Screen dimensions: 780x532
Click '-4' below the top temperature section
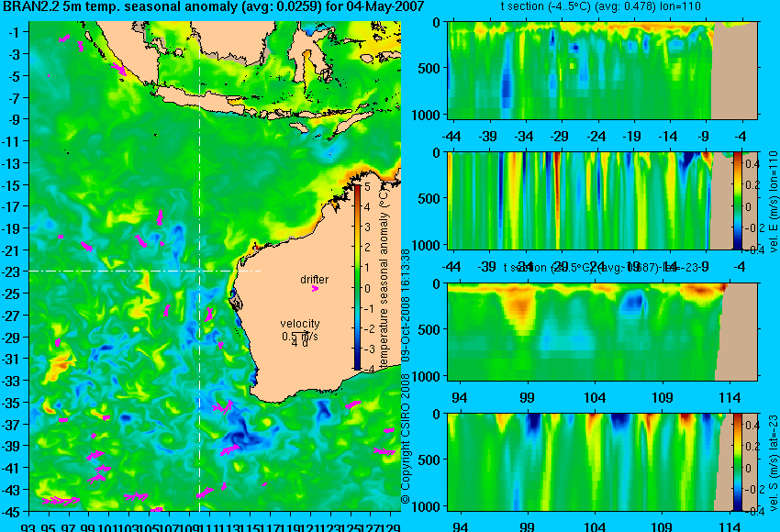741,137
